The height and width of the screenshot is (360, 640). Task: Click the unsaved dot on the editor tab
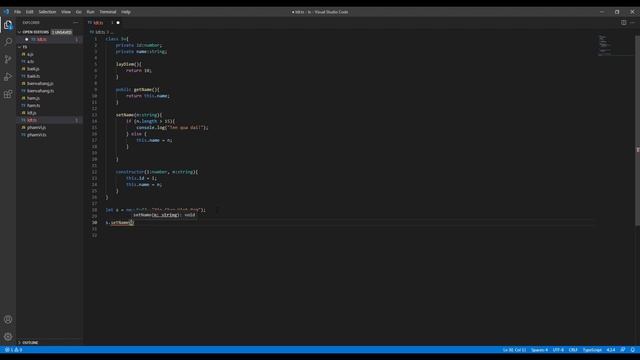[118, 23]
